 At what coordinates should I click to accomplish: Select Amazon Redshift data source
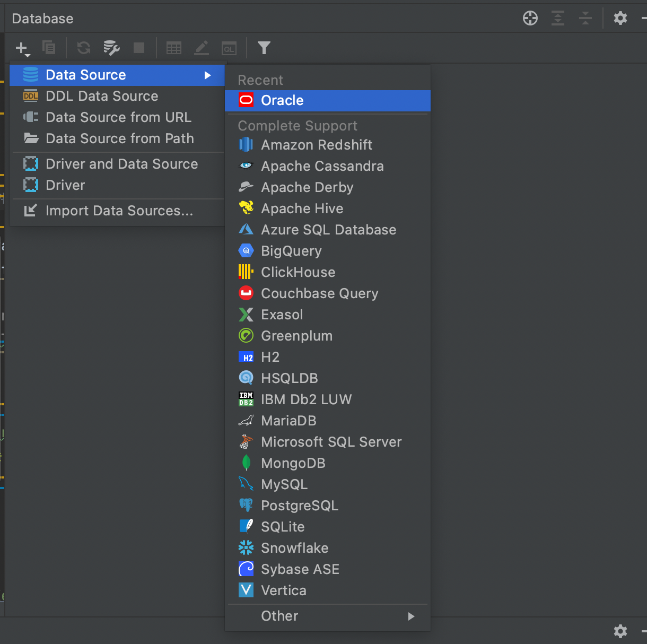[328, 145]
